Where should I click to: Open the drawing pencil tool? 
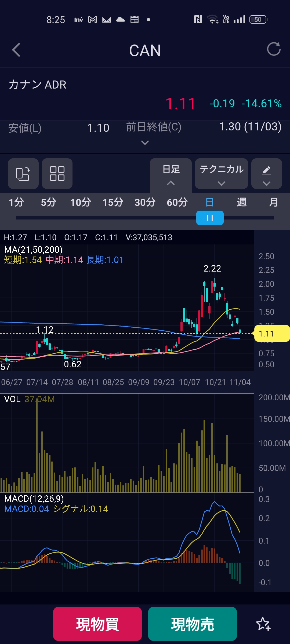click(x=266, y=174)
